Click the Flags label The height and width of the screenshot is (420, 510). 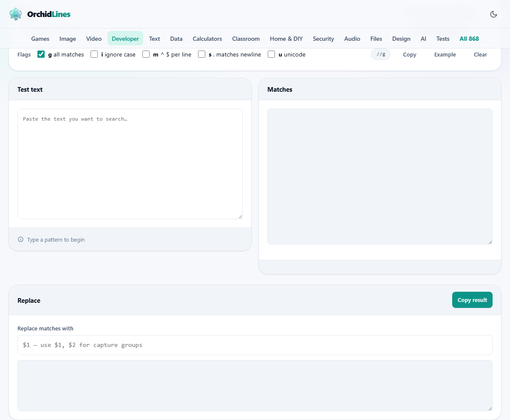click(24, 54)
